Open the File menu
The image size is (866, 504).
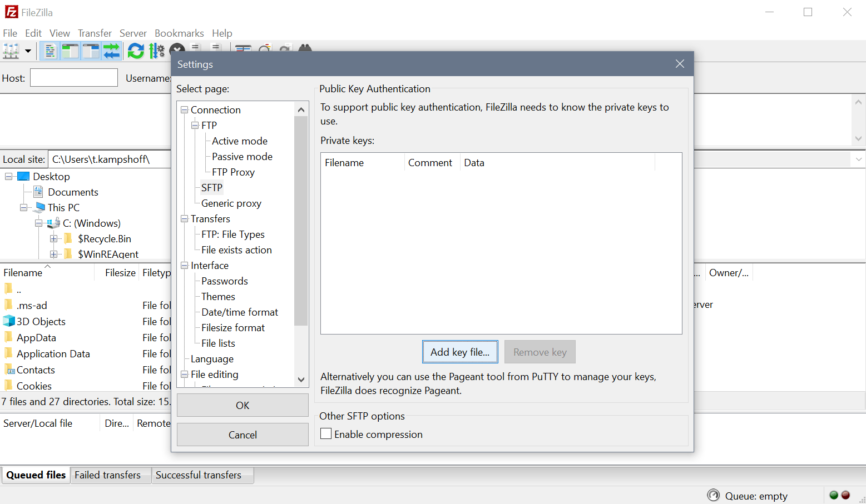(10, 33)
